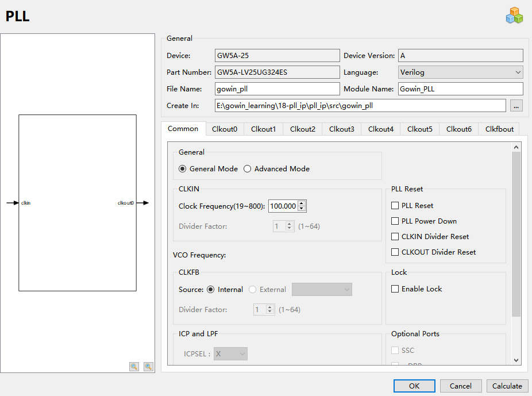Click the Calculate button
The image size is (532, 396).
[x=507, y=386]
